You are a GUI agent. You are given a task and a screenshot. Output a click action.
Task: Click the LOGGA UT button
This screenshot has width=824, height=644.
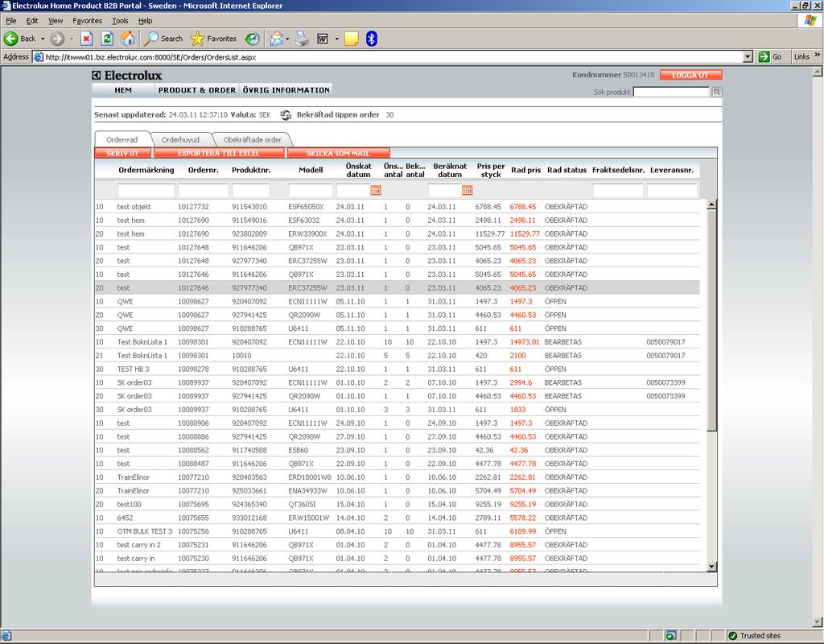(690, 75)
